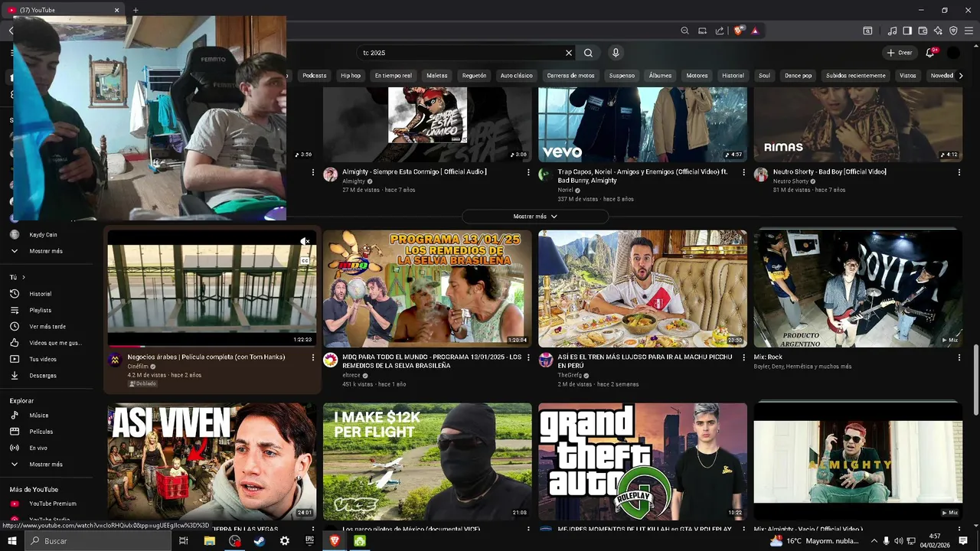Open Epic Games launcher in taskbar

pyautogui.click(x=310, y=541)
